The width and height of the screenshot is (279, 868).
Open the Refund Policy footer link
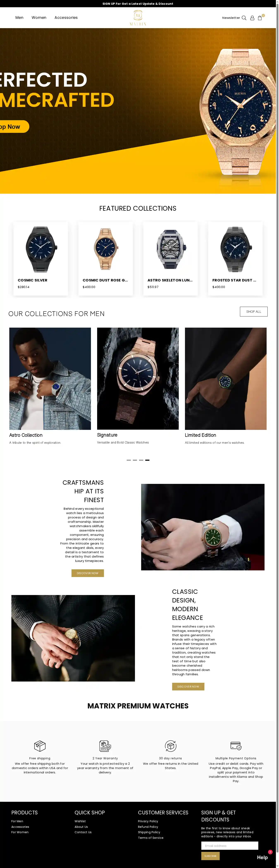(x=148, y=827)
